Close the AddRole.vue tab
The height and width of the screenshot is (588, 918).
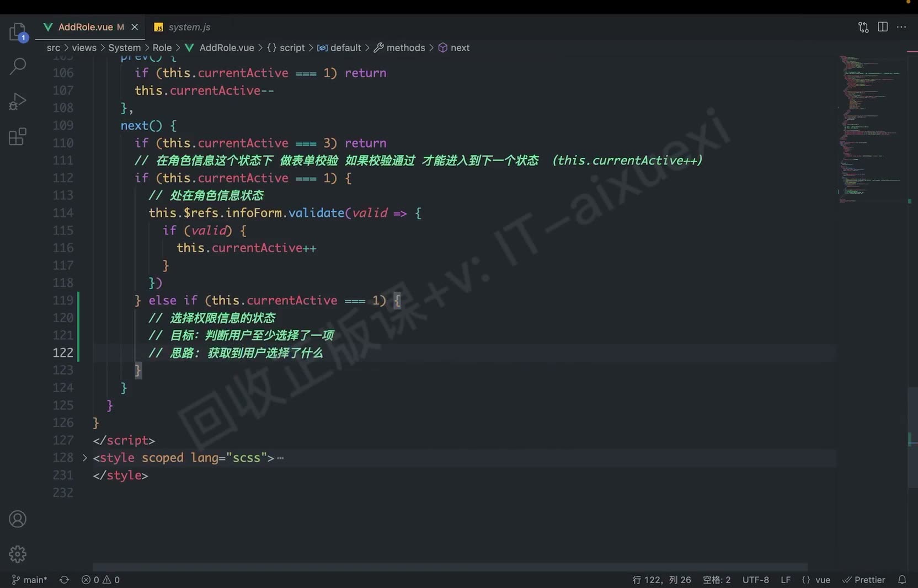(135, 27)
